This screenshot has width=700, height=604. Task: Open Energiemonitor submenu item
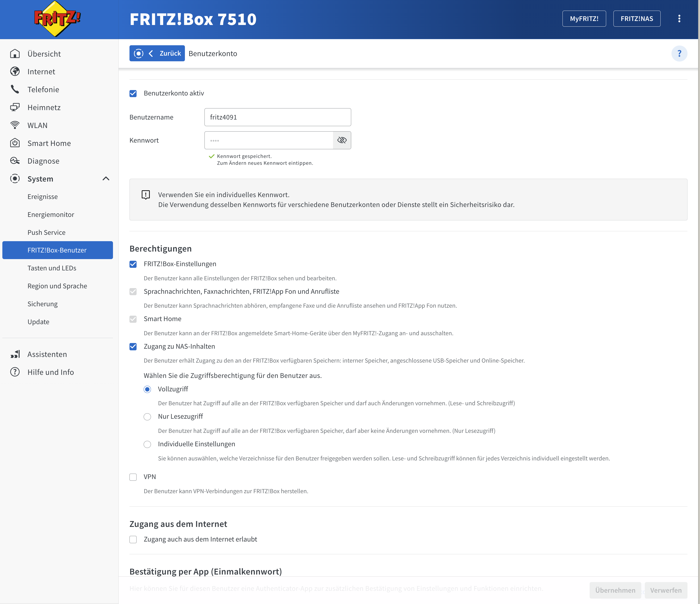58,214
